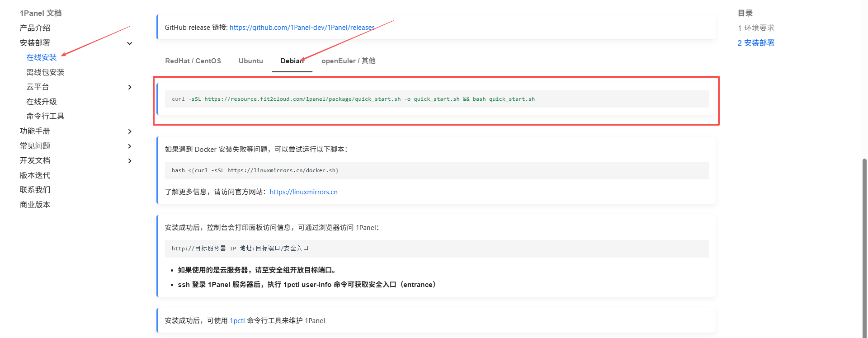Viewport: 868px width, 338px height.
Task: Select the Debian tab
Action: [x=292, y=61]
